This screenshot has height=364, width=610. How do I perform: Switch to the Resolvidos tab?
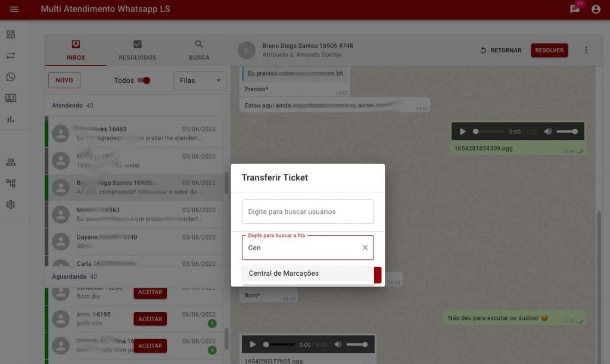coord(138,51)
